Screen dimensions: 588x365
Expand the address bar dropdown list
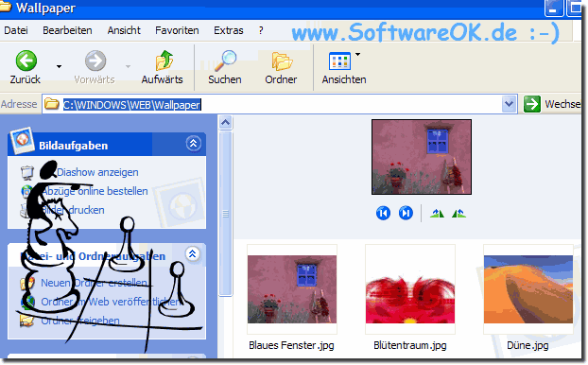click(x=509, y=104)
